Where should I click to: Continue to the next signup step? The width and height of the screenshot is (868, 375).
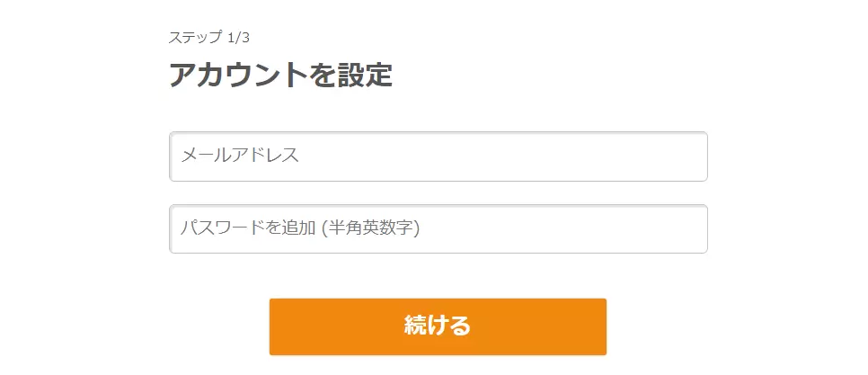point(438,326)
